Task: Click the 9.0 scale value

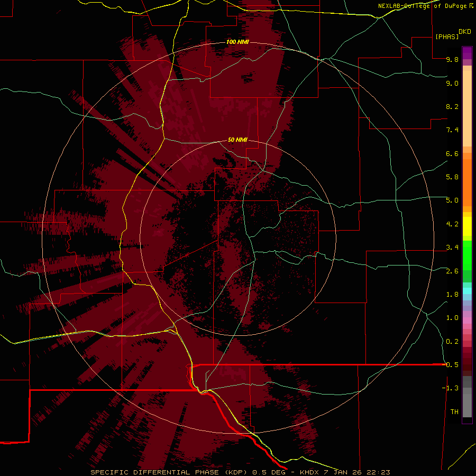Action: tap(452, 83)
